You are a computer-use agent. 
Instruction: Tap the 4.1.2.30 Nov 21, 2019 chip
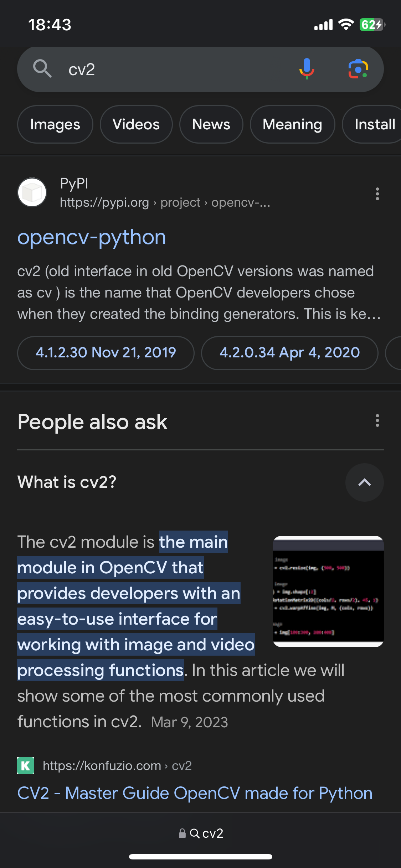click(106, 353)
